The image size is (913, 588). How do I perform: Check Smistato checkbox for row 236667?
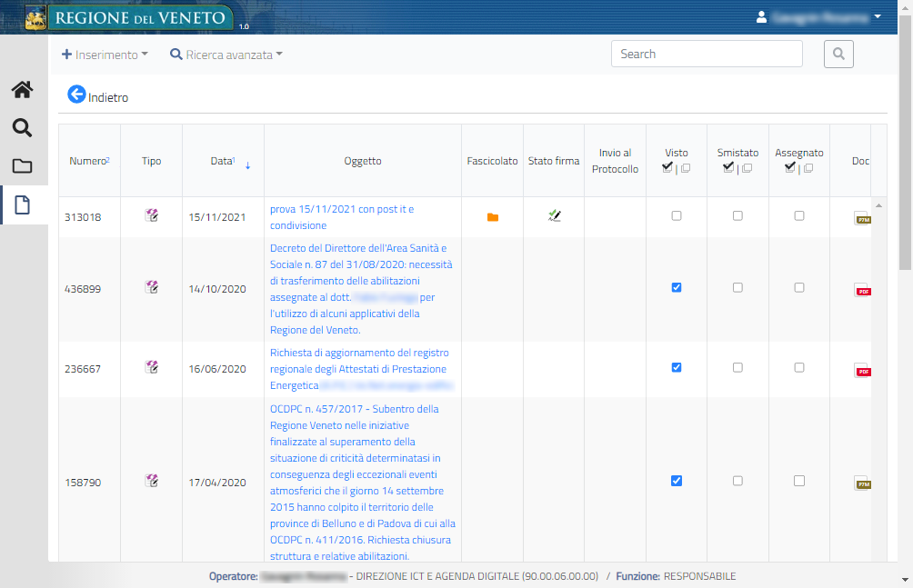[737, 367]
